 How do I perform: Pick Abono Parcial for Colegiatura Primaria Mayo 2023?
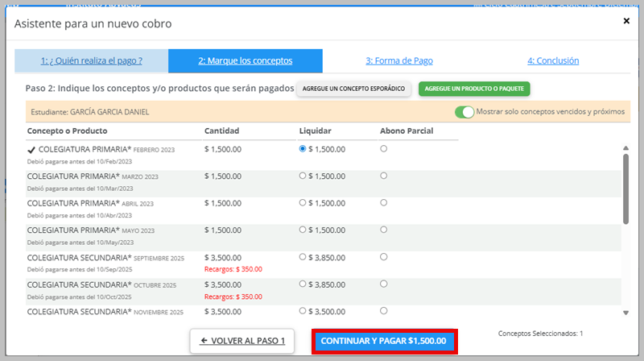383,230
